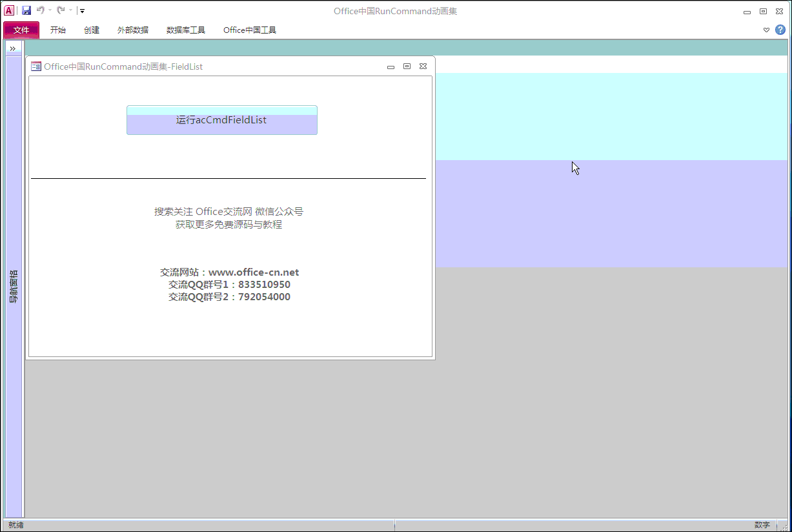Image resolution: width=792 pixels, height=532 pixels.
Task: Open the undo history dropdown arrow
Action: (x=50, y=10)
